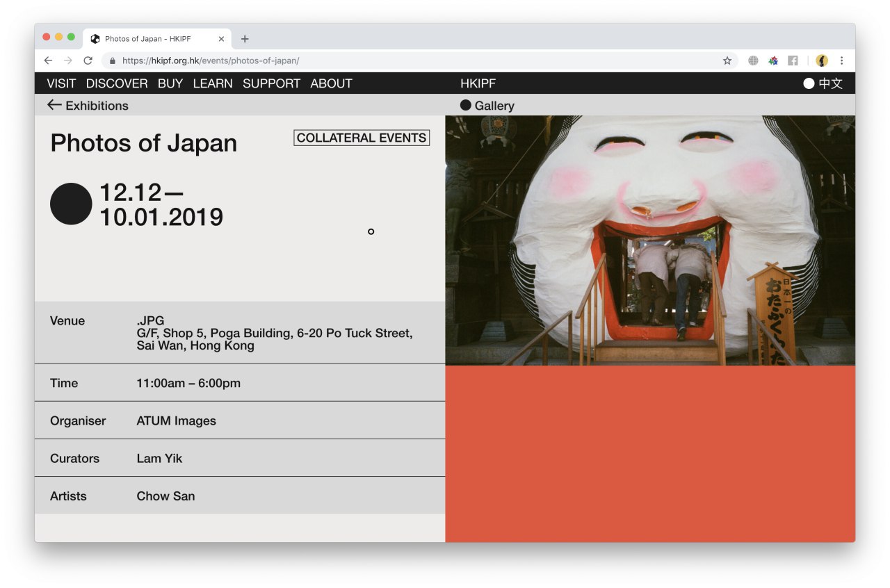Click the padlock site info icon
The width and height of the screenshot is (890, 588).
pyautogui.click(x=112, y=60)
